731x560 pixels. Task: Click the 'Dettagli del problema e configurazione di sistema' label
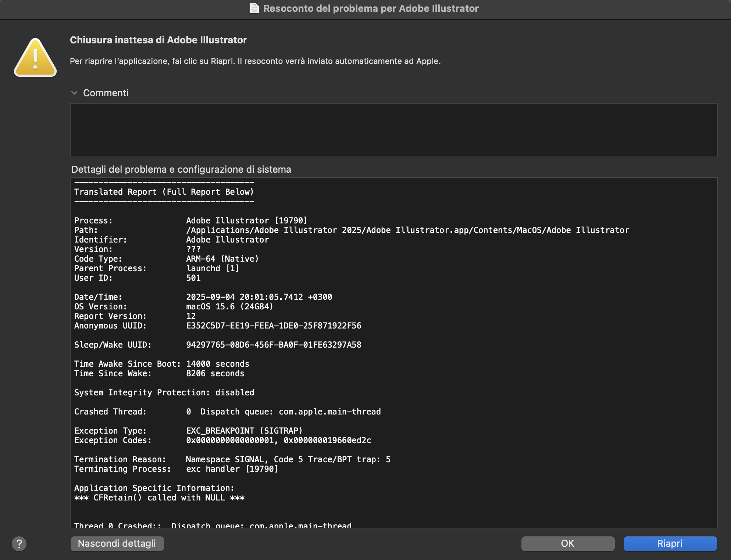[x=181, y=169]
